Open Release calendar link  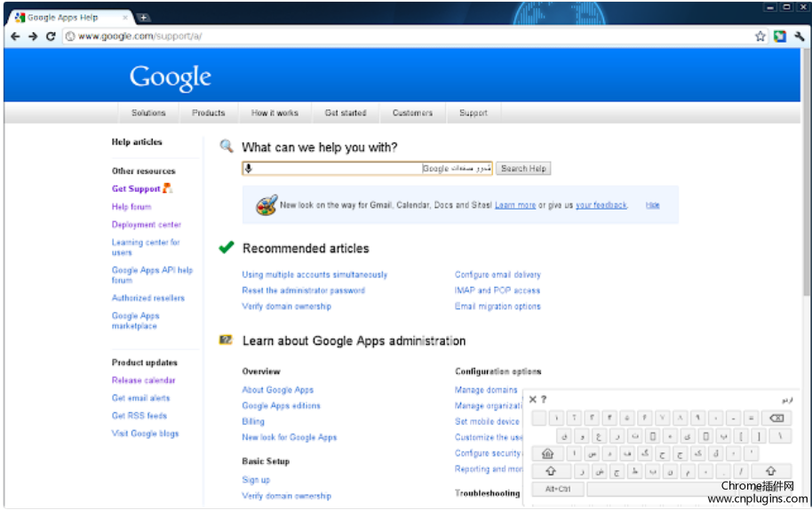coord(143,380)
